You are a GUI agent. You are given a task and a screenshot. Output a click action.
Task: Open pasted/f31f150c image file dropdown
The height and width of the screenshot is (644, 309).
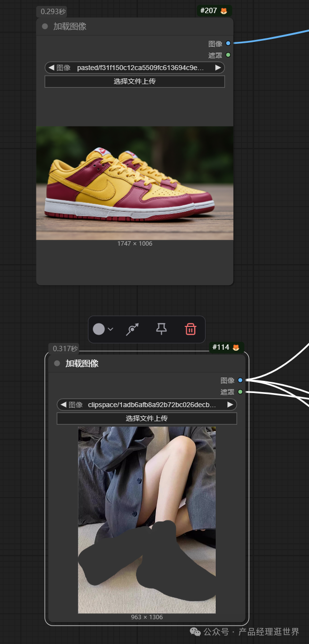[x=135, y=68]
